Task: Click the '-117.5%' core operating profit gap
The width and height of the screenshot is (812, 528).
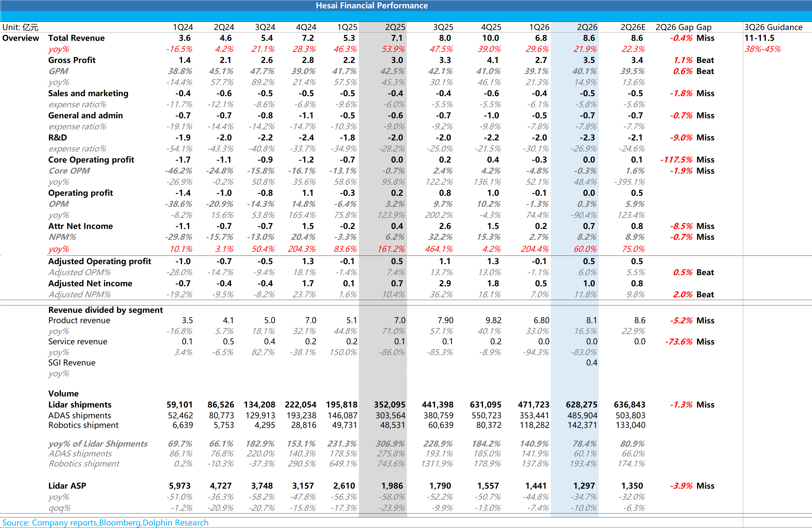Action: (x=676, y=160)
